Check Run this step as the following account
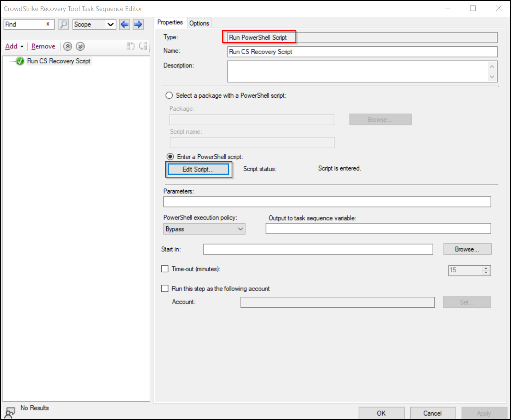 [165, 289]
